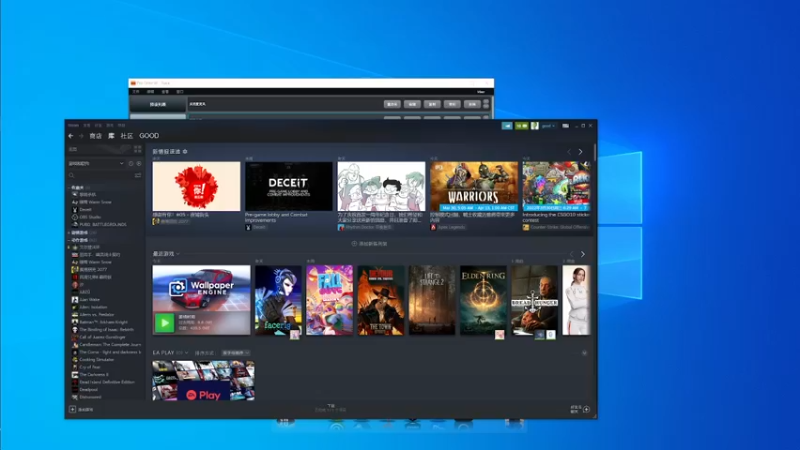Select PUBG: BATTLEGROUNDS in library list

[x=103, y=224]
